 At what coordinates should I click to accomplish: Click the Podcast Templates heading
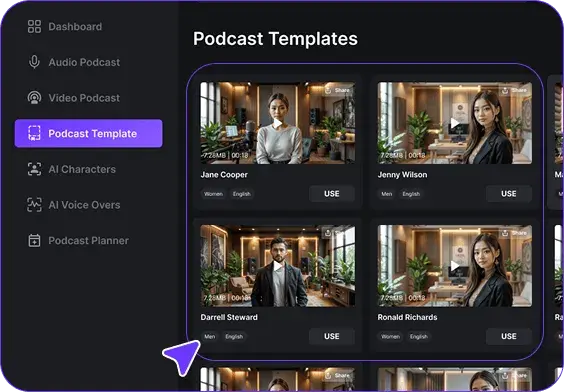click(276, 38)
